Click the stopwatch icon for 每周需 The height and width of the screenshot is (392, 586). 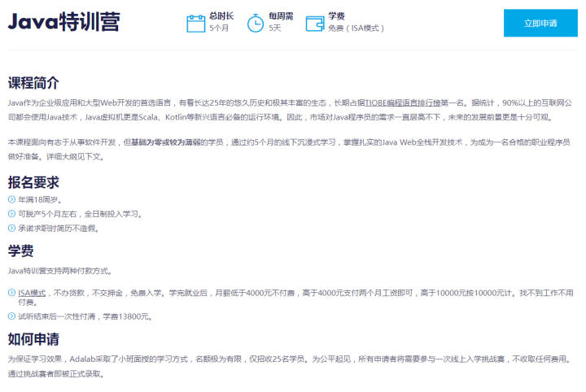click(x=256, y=23)
